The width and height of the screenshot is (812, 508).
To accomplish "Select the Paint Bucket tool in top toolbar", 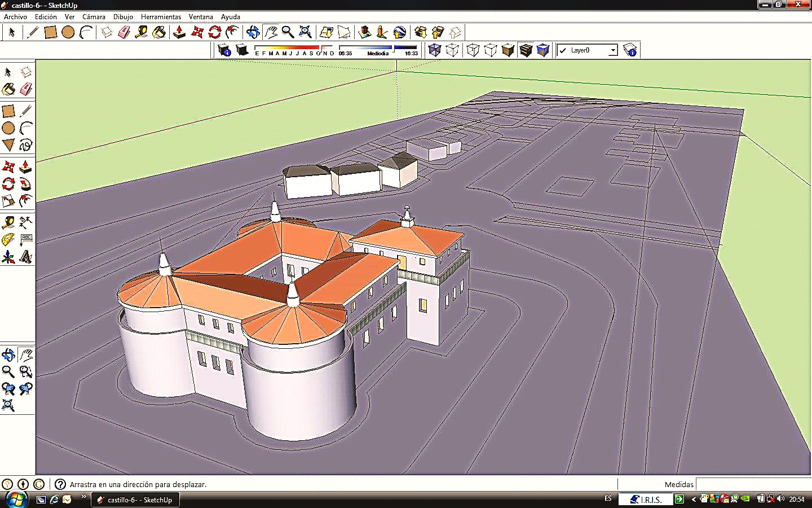I will point(159,32).
